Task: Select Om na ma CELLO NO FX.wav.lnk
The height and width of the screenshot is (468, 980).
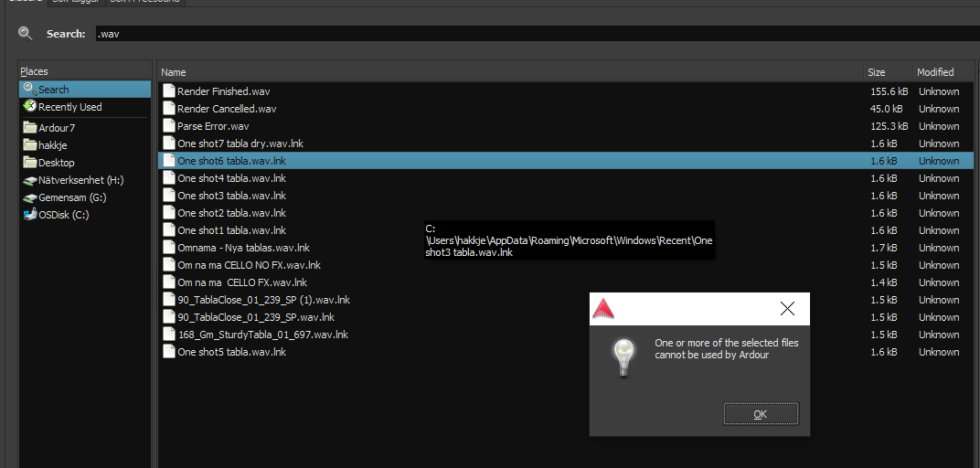Action: coord(249,265)
